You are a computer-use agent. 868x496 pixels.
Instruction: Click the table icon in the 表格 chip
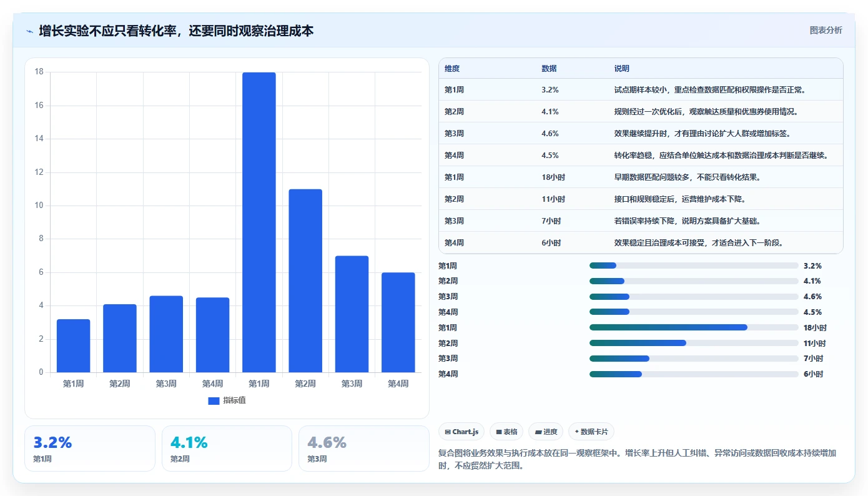(x=499, y=432)
